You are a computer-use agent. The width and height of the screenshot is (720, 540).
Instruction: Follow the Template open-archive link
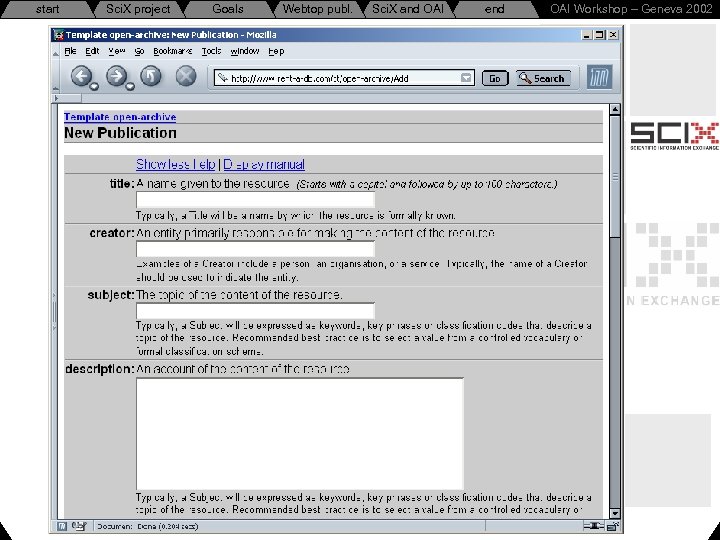[120, 117]
